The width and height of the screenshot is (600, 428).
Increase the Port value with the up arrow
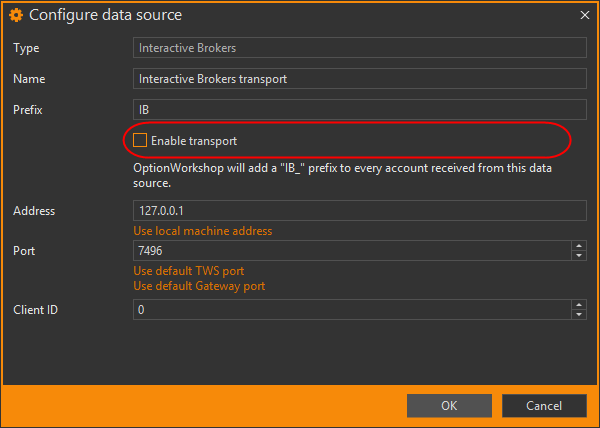(578, 245)
